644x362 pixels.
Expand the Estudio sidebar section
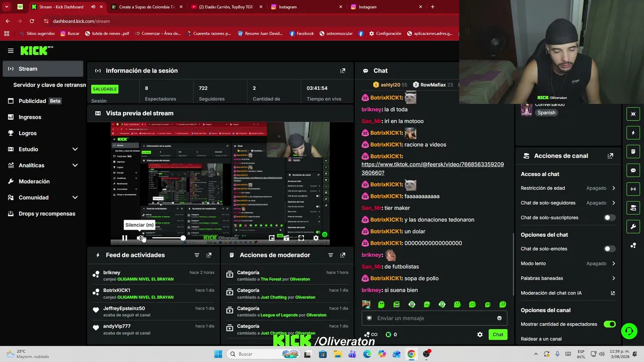pos(75,149)
